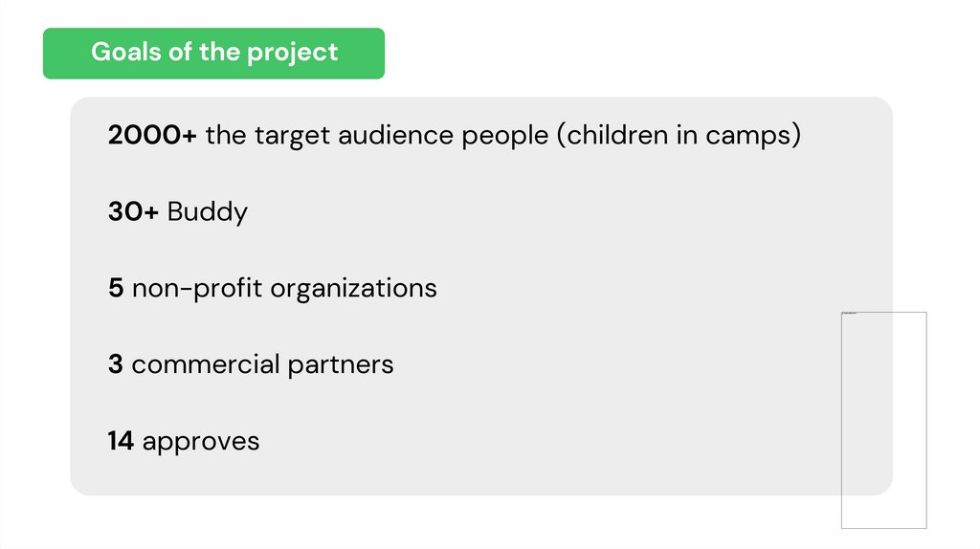Click the bold number "3"
Viewport: 980px width, 549px height.
(x=116, y=364)
